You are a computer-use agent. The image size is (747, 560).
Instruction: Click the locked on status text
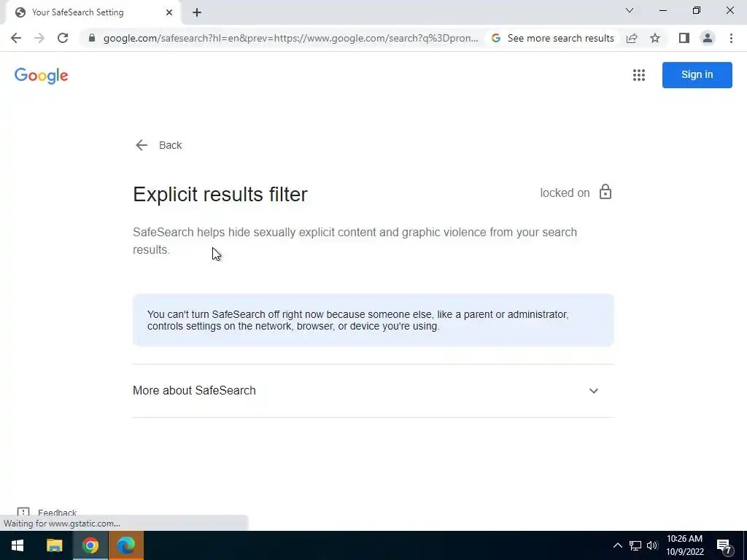tap(565, 192)
